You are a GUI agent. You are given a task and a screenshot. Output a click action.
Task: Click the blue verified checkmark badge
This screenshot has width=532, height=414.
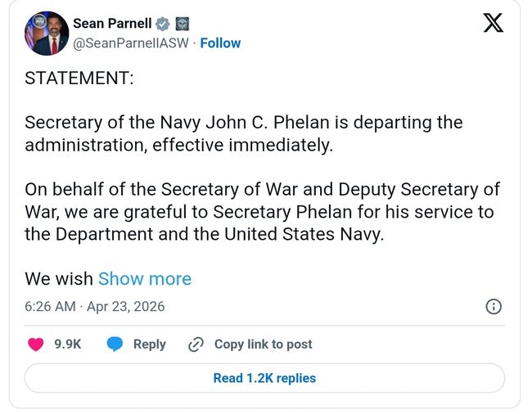tap(163, 24)
